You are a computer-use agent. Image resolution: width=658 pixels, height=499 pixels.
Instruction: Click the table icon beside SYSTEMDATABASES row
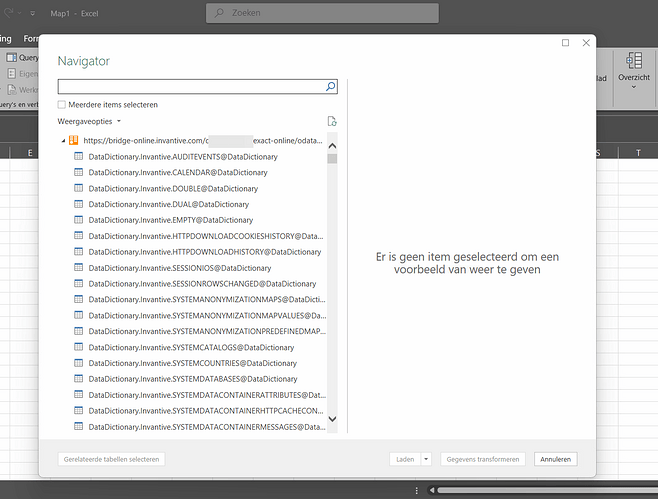pyautogui.click(x=78, y=379)
